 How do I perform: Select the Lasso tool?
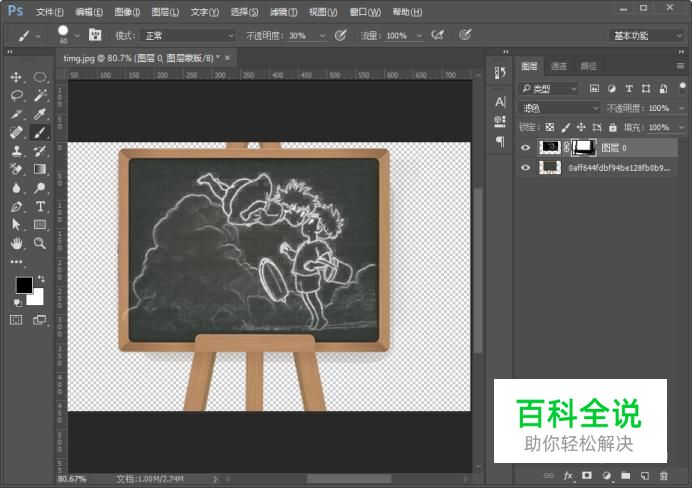(16, 95)
